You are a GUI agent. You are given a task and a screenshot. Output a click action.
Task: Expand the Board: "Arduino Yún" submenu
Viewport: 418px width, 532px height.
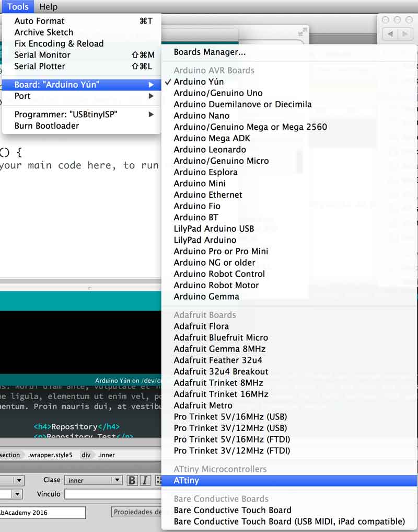click(82, 85)
